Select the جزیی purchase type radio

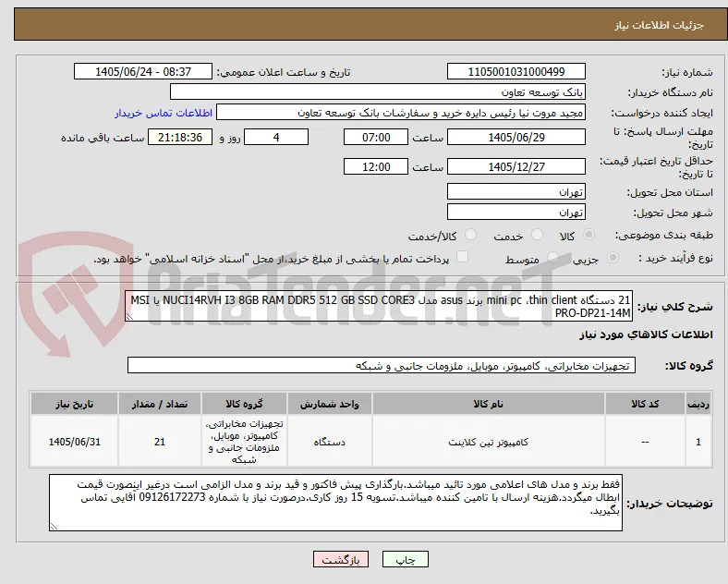click(x=613, y=257)
